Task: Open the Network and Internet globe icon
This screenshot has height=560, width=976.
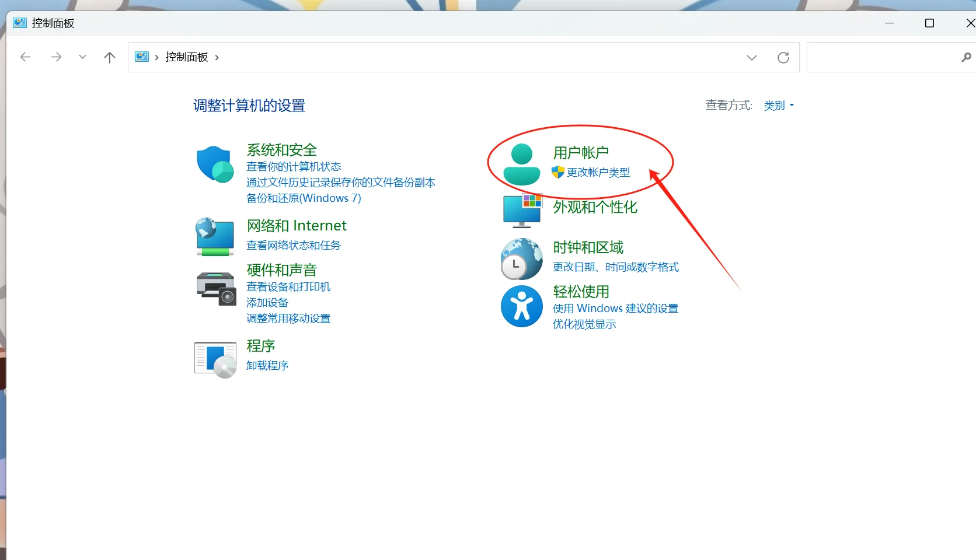Action: (215, 236)
